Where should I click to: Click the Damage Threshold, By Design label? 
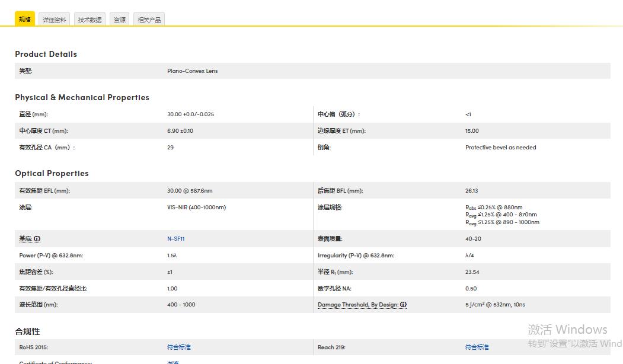pyautogui.click(x=358, y=305)
